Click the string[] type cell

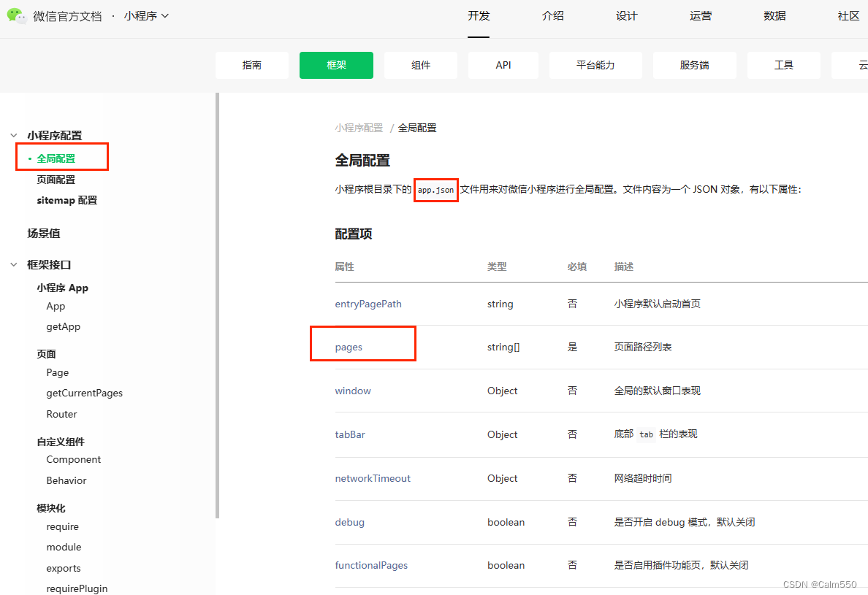[503, 348]
